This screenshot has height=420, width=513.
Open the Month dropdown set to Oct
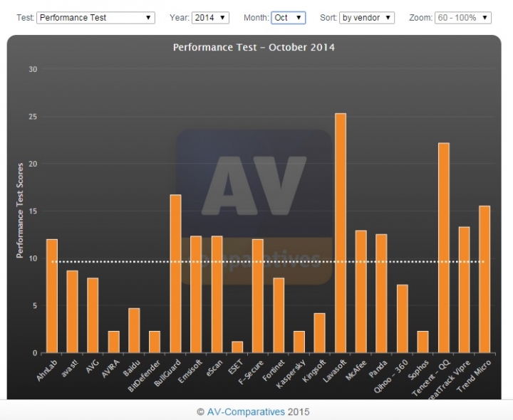pyautogui.click(x=289, y=18)
